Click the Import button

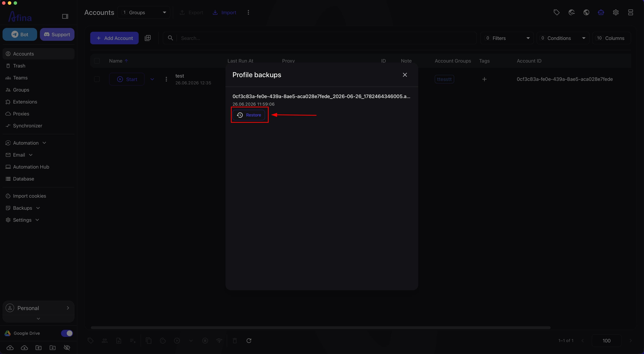pyautogui.click(x=224, y=13)
